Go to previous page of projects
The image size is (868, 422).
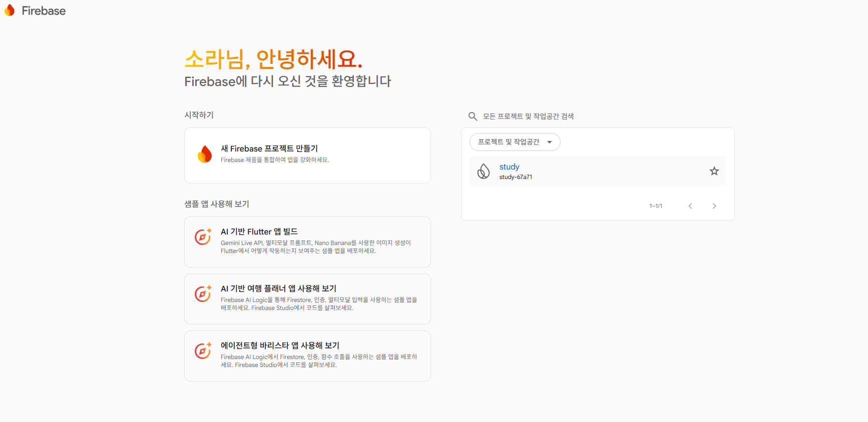click(690, 206)
